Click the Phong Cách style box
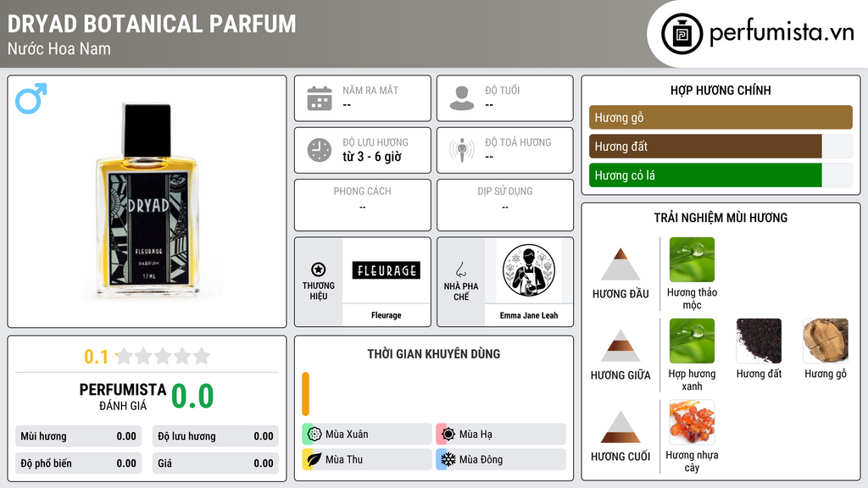Viewport: 868px width, 488px height. point(363,205)
